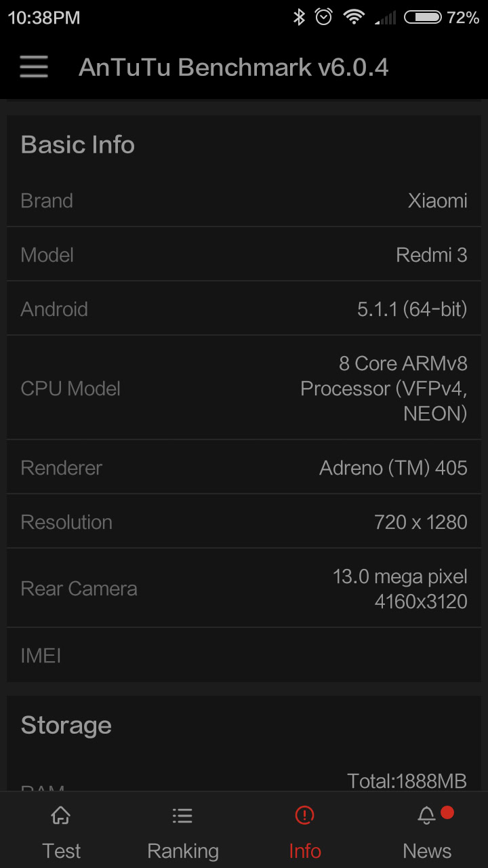Tap the IMEI row
Screen dimensions: 488x868
244,656
